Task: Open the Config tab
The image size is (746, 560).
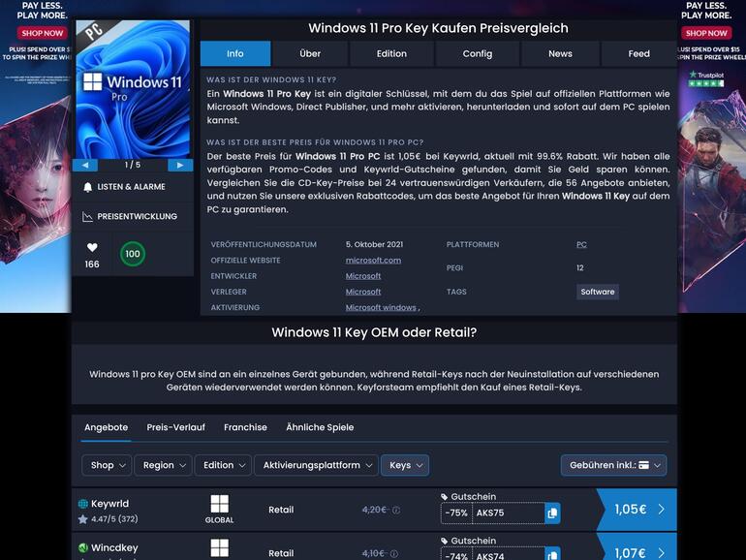Action: pos(478,53)
